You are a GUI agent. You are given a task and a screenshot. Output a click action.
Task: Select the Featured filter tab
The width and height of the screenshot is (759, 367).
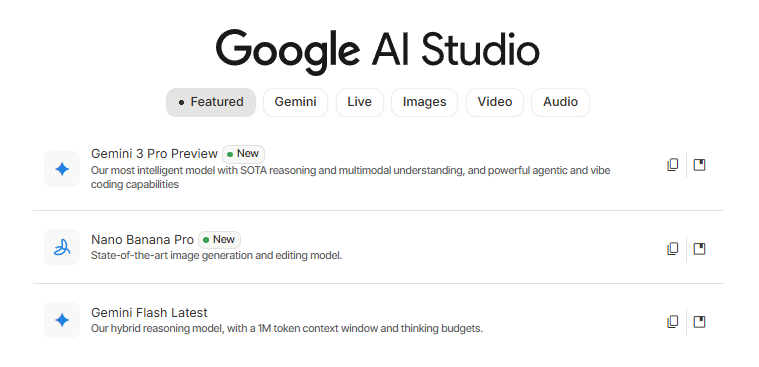(x=211, y=102)
